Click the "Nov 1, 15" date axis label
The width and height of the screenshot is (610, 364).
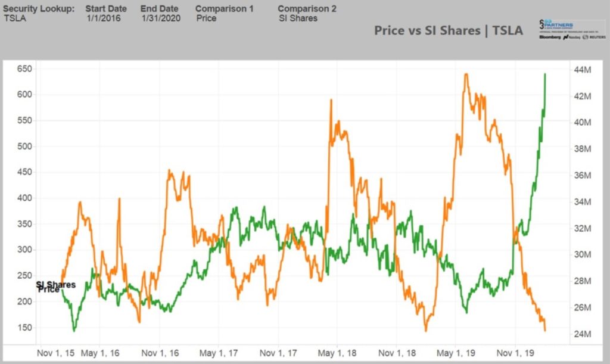pos(55,353)
